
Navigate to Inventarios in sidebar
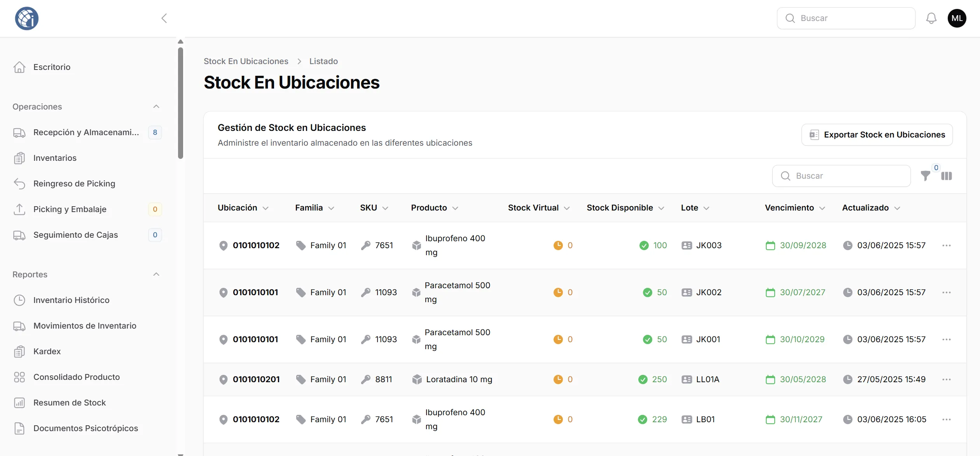[55, 158]
